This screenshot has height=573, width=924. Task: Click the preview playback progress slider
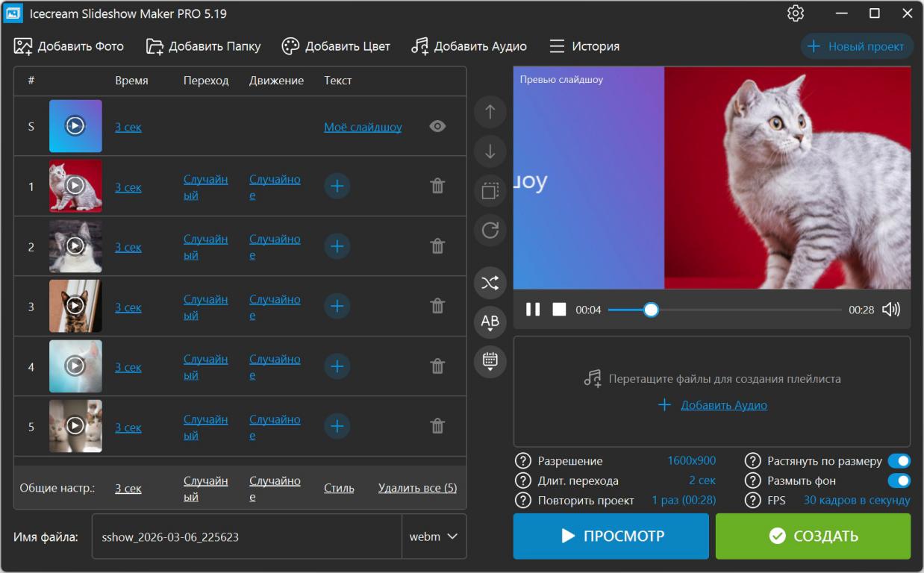(x=724, y=310)
